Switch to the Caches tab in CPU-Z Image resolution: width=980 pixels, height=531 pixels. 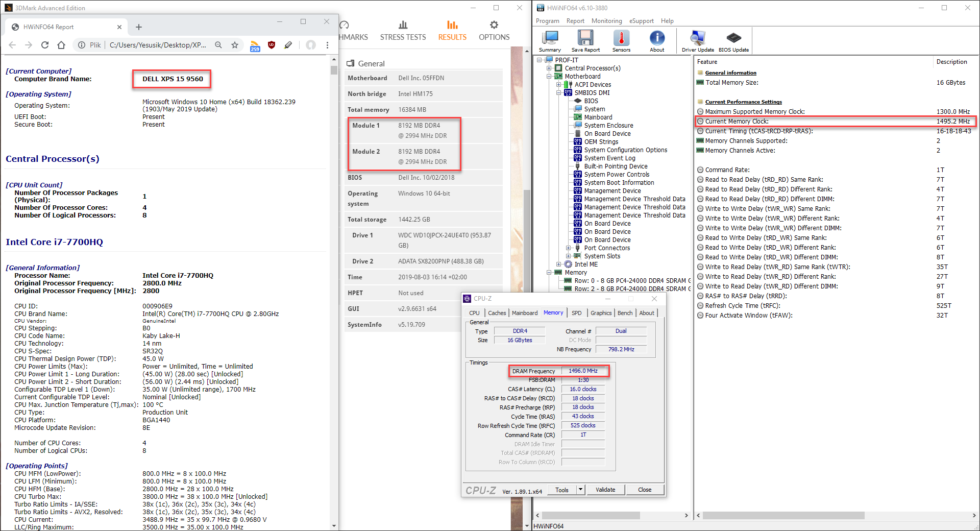click(497, 313)
